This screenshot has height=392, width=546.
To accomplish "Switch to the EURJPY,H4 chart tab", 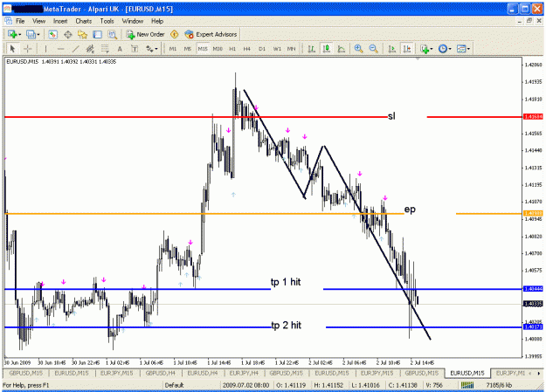I will pos(244,373).
